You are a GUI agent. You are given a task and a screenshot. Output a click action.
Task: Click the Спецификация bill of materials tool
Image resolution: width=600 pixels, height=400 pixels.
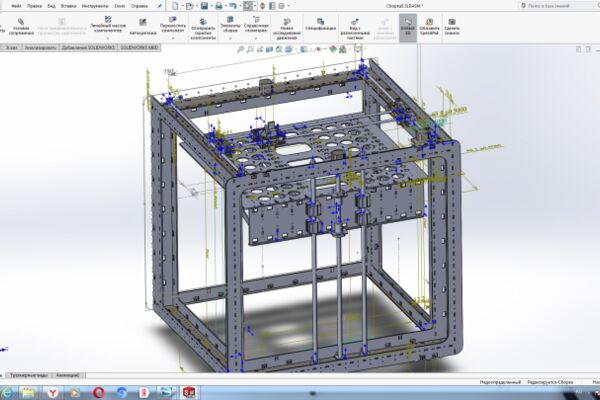(x=321, y=24)
